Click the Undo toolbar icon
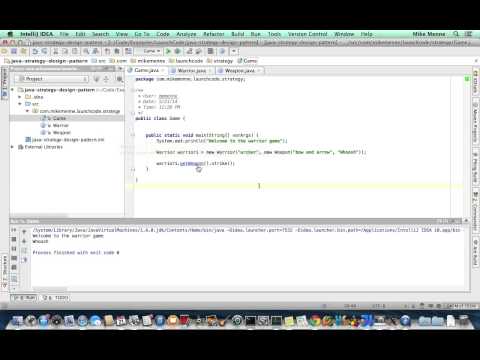Viewport: 480px width, 360px height. (35, 51)
